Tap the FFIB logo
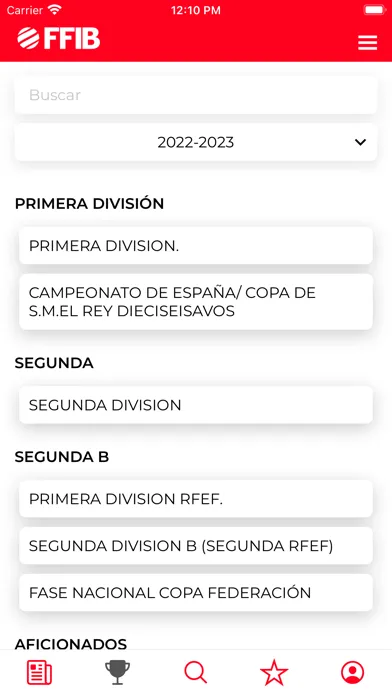 59,38
